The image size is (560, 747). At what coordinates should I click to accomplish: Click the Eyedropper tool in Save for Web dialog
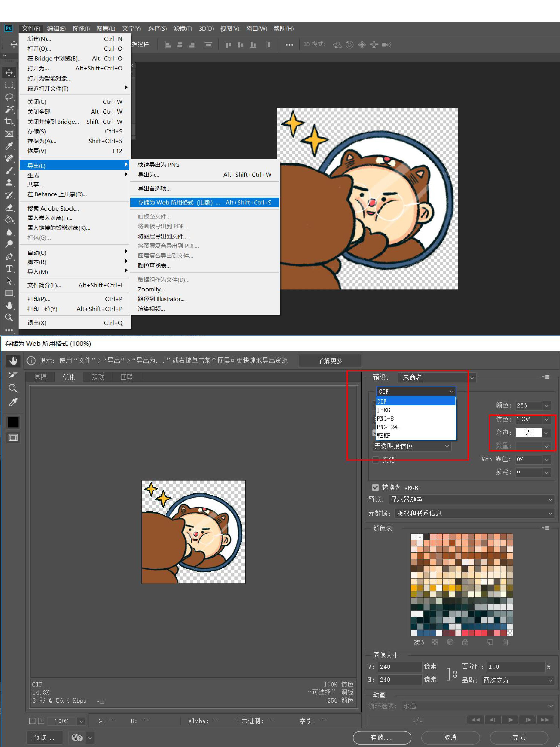coord(13,402)
